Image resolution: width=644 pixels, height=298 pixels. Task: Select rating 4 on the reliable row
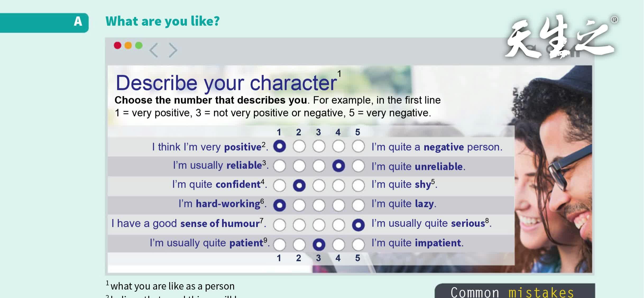coord(338,165)
